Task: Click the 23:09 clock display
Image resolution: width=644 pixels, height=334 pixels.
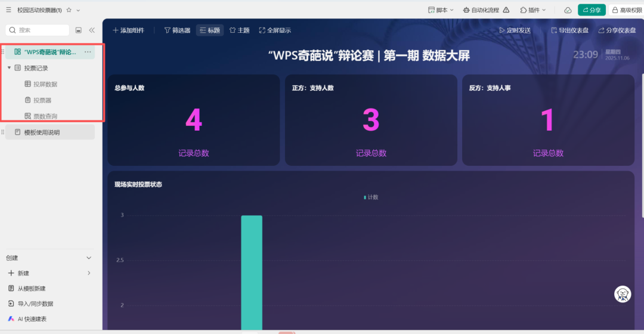Action: [x=586, y=55]
